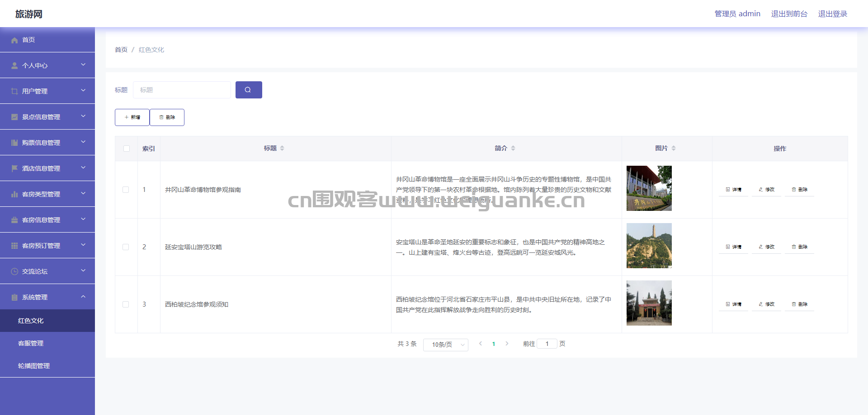Expand the 购票信息管理 menu chevron

click(x=83, y=142)
